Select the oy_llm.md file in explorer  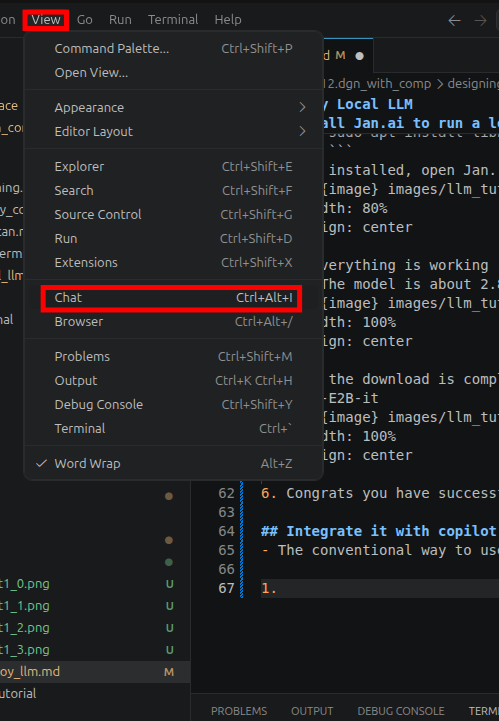point(30,672)
